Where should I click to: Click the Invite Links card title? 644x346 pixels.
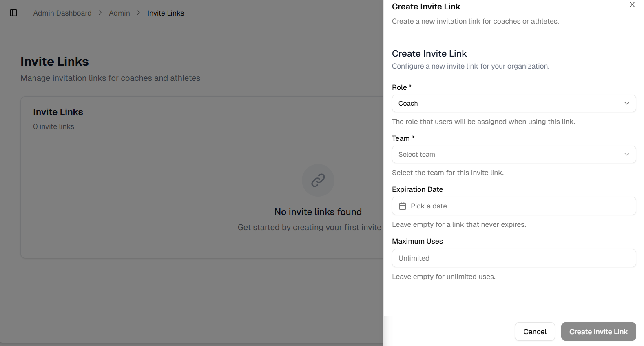tap(58, 112)
